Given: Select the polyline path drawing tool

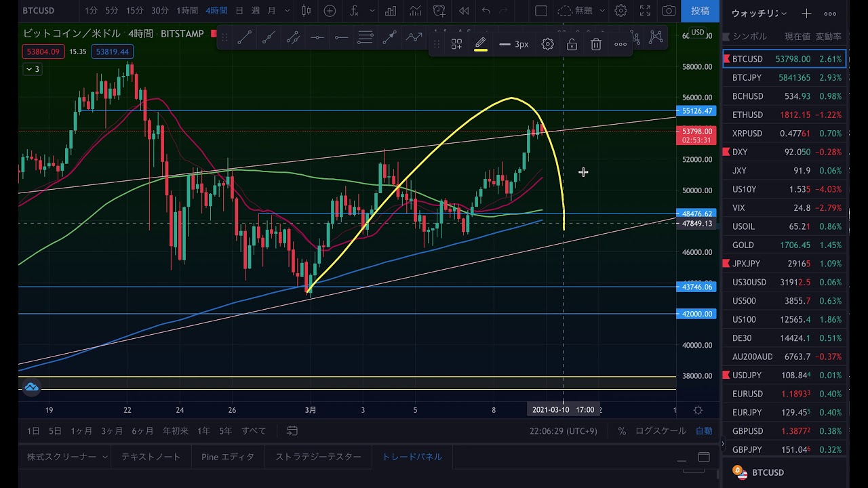Looking at the screenshot, I should coord(414,38).
